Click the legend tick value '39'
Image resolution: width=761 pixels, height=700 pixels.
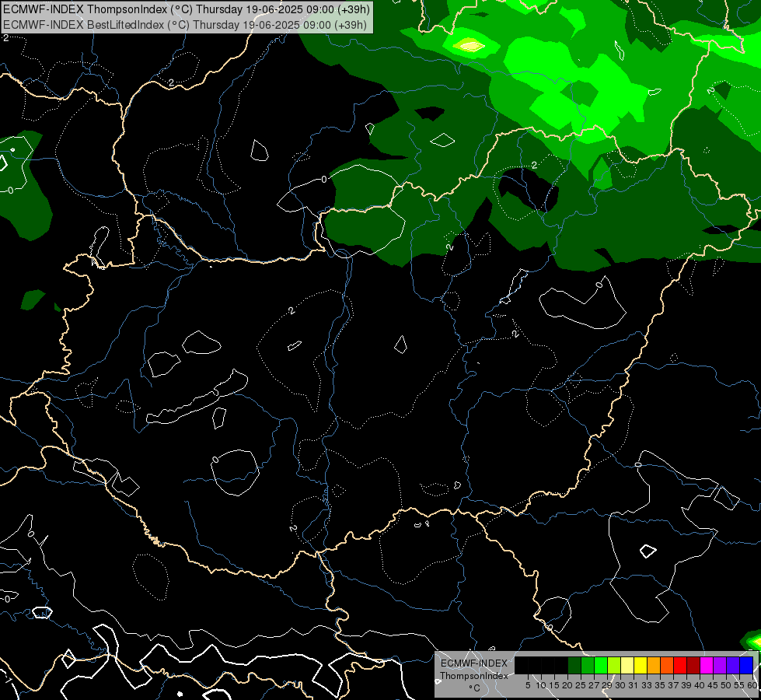coord(686,685)
